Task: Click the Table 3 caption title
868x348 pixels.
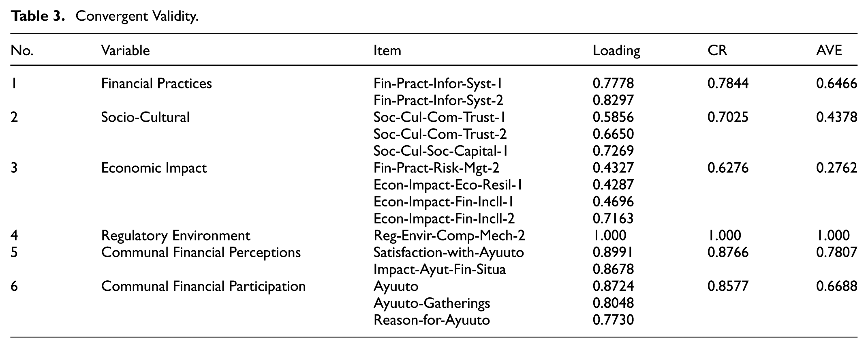Action: [105, 16]
